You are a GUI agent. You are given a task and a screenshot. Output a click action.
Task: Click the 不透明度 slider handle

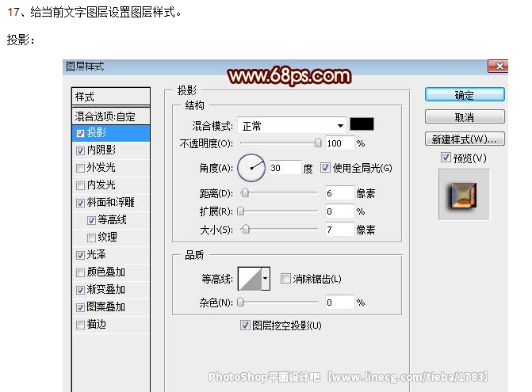coord(318,143)
